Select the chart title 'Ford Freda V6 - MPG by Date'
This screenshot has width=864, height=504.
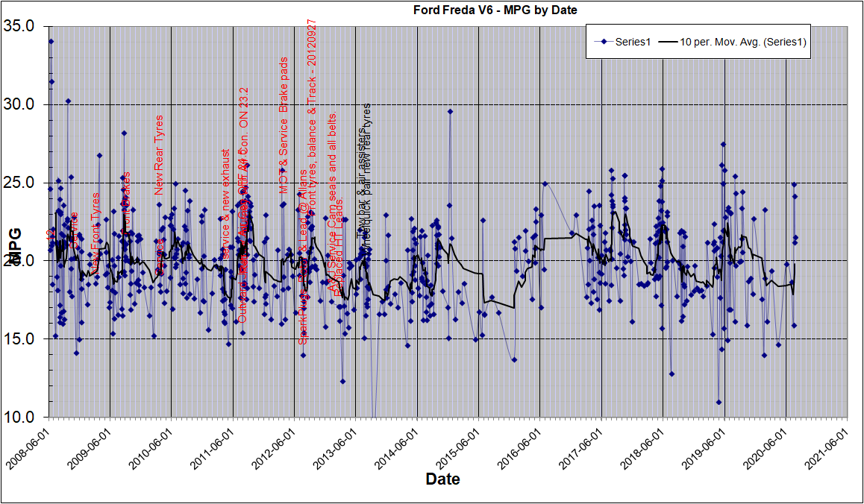pyautogui.click(x=495, y=10)
